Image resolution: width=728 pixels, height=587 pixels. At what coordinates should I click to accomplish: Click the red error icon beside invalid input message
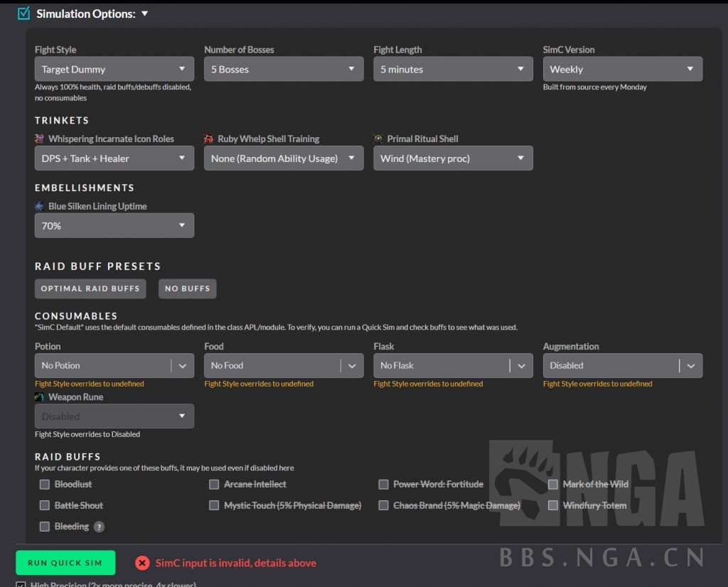[143, 563]
